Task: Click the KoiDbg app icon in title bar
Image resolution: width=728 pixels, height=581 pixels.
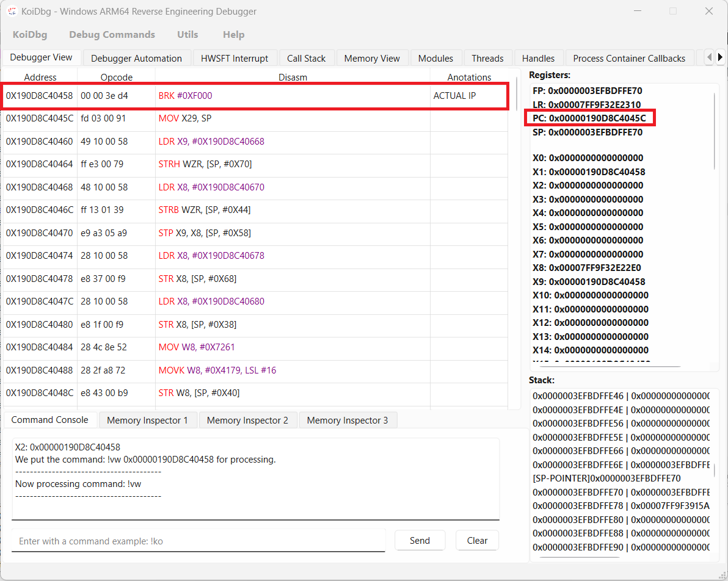Action: 12,11
